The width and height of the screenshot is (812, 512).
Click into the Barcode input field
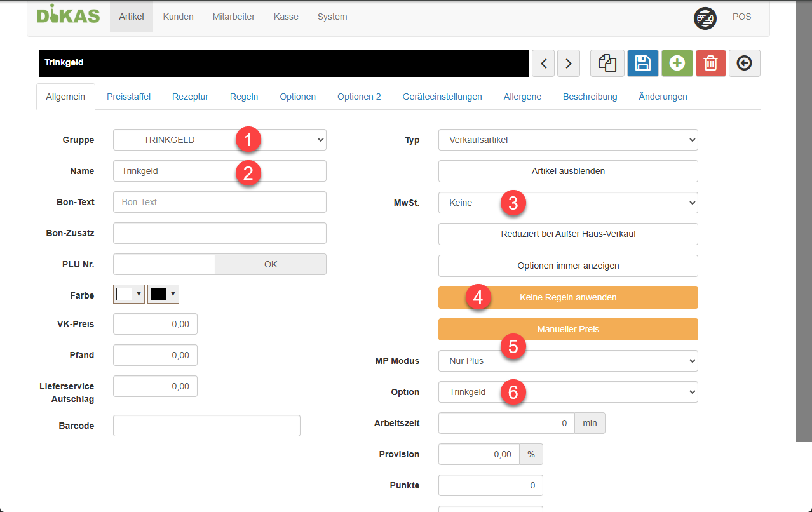point(206,426)
